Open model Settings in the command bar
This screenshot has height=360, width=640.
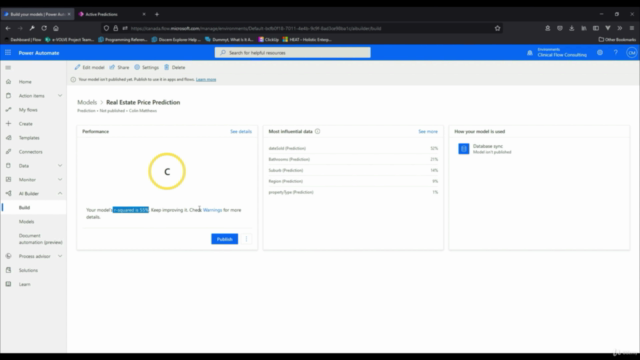(x=147, y=67)
